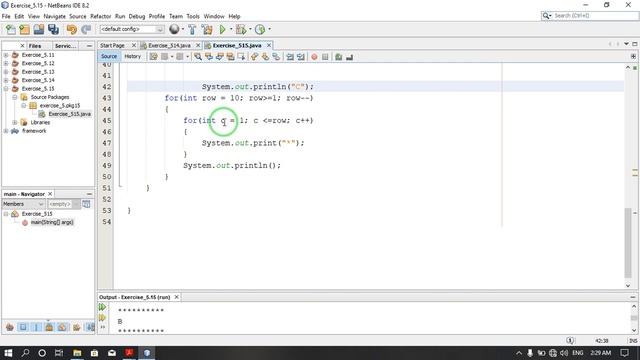Open the Navigate menu
This screenshot has width=640, height=360.
tap(54, 16)
